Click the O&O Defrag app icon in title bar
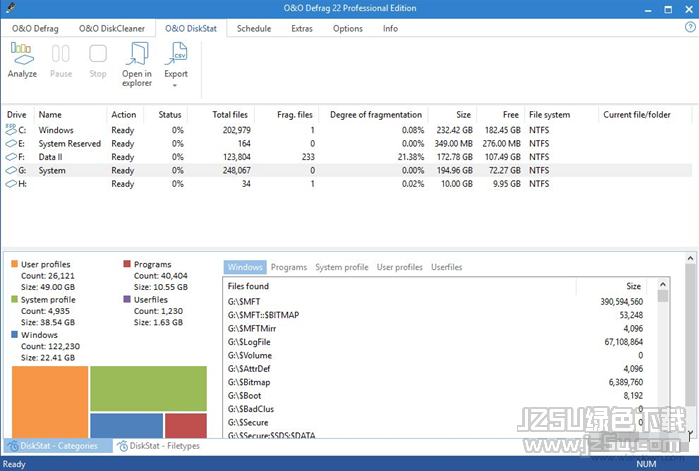This screenshot has width=699, height=471. (11, 8)
